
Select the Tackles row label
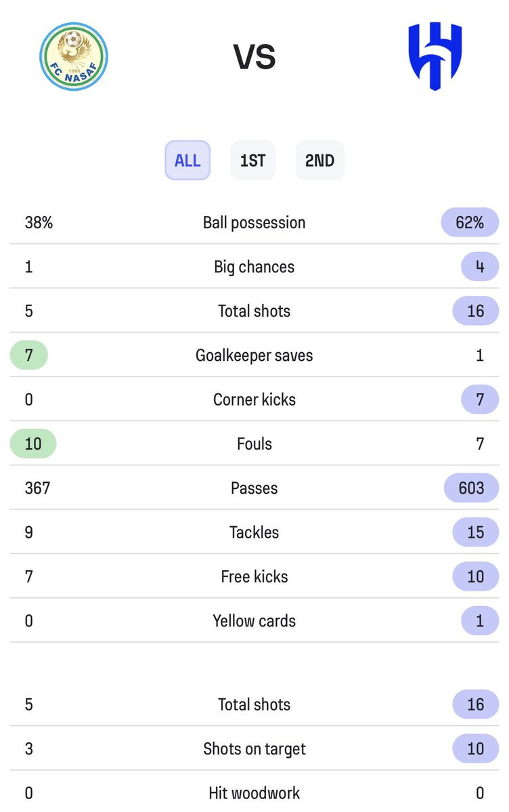tap(255, 532)
